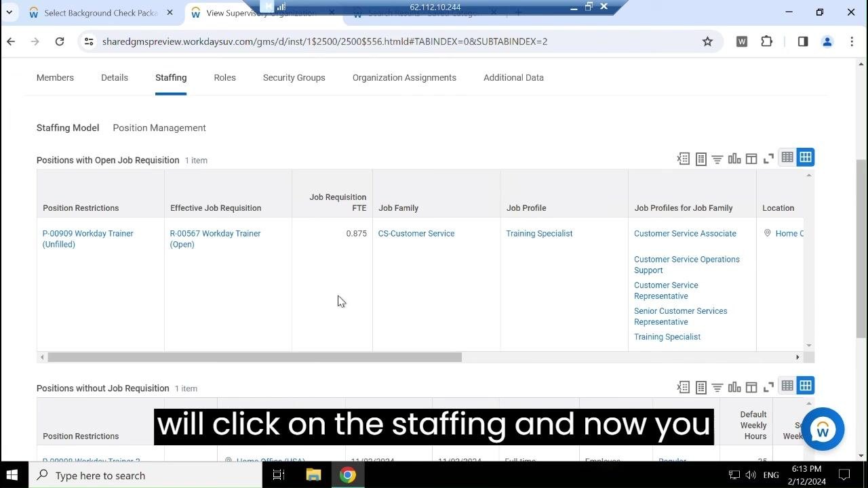Export Positions without Job Requisition to Excel
Image resolution: width=868 pixels, height=488 pixels.
(x=683, y=388)
